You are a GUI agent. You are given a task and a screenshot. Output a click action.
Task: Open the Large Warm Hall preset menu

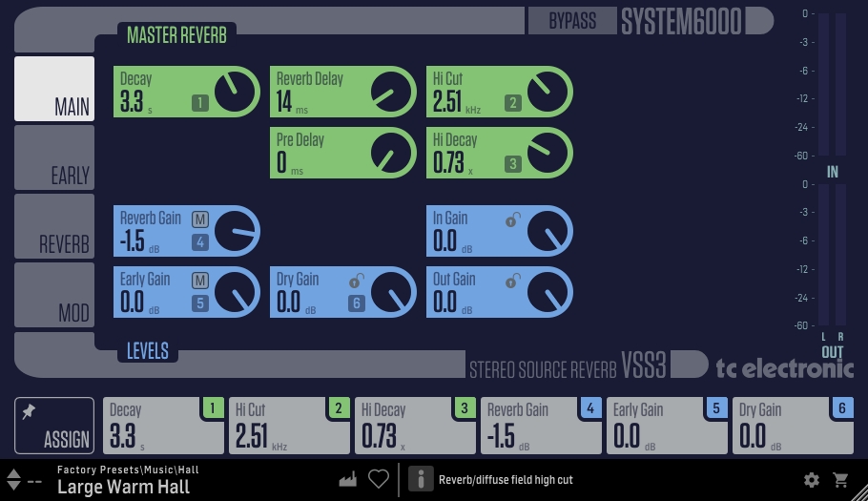[123, 487]
